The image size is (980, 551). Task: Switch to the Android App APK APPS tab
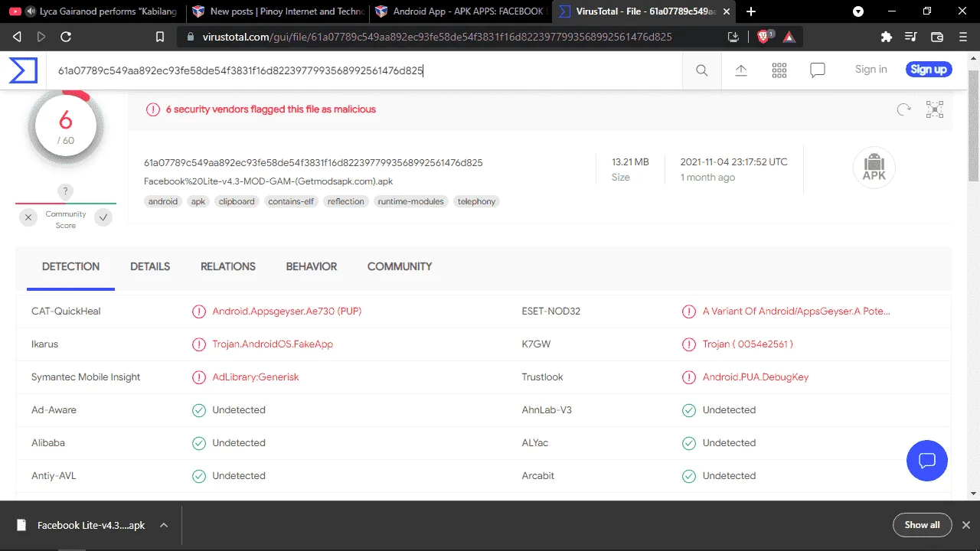click(x=459, y=11)
